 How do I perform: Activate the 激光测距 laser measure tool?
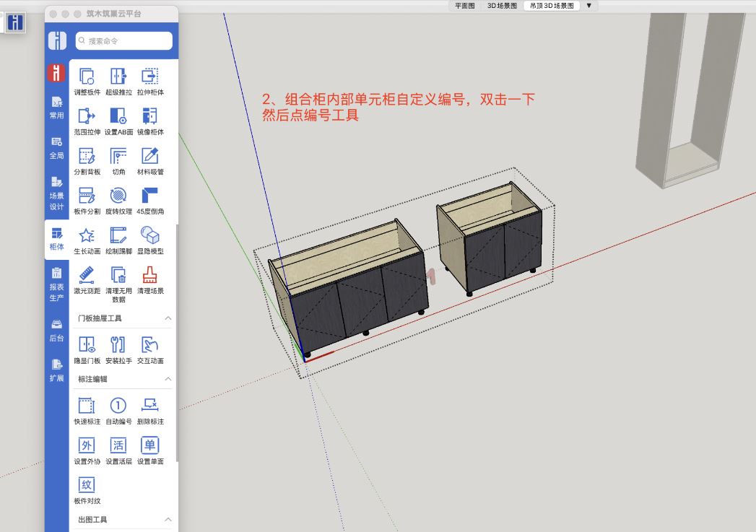click(87, 275)
